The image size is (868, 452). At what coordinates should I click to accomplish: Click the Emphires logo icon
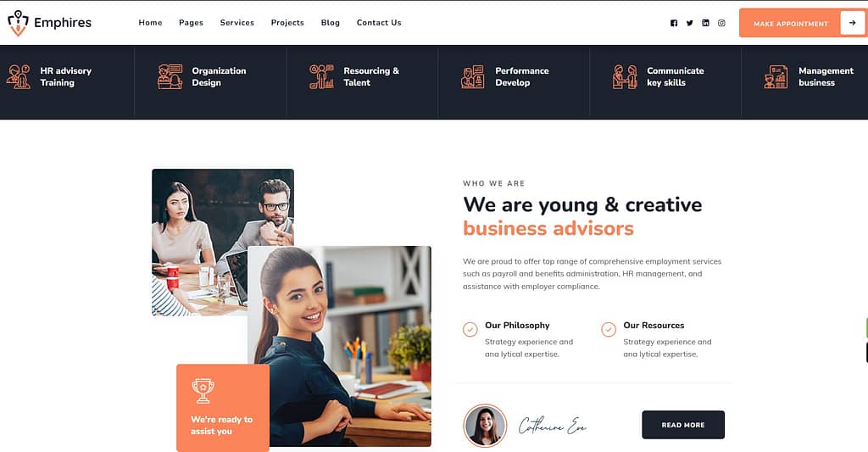(x=18, y=23)
